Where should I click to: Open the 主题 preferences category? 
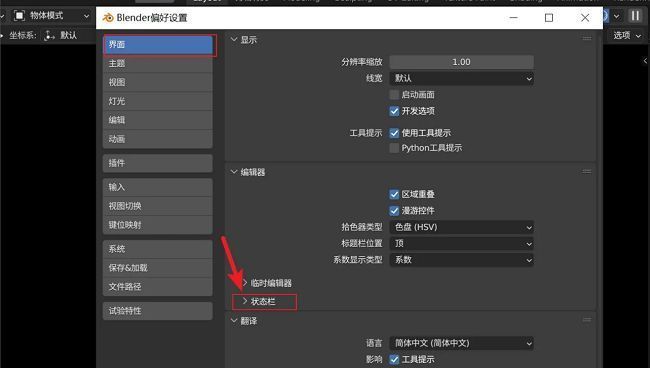coord(158,63)
